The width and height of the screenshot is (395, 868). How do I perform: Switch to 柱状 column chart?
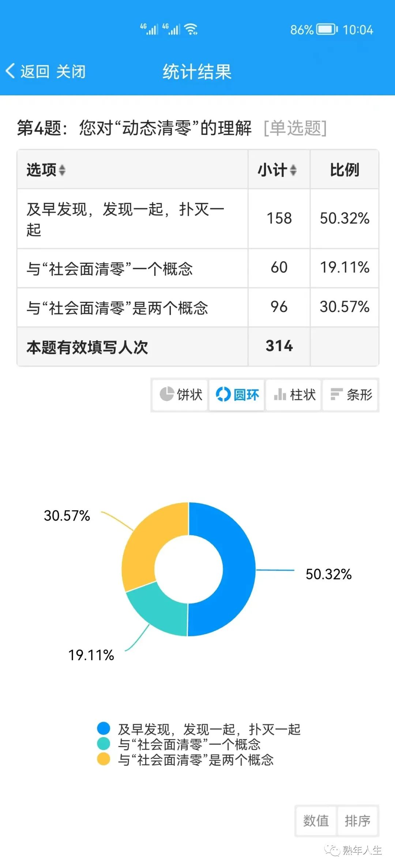pos(294,395)
